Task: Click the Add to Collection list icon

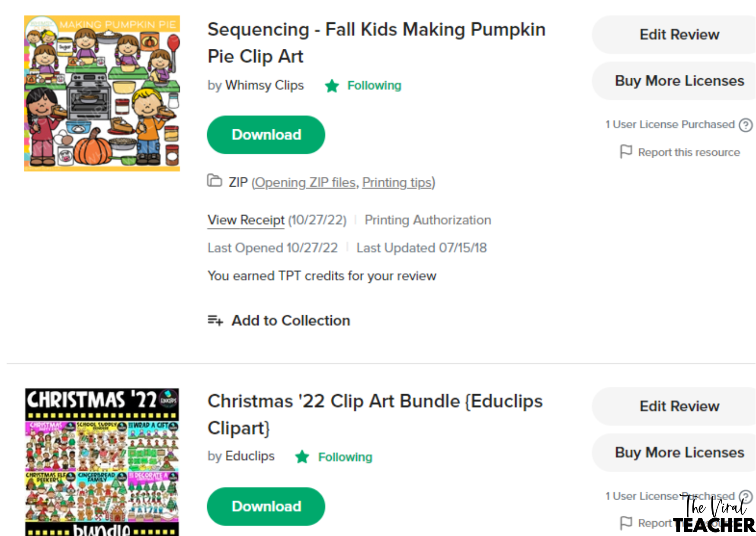Action: coord(215,320)
